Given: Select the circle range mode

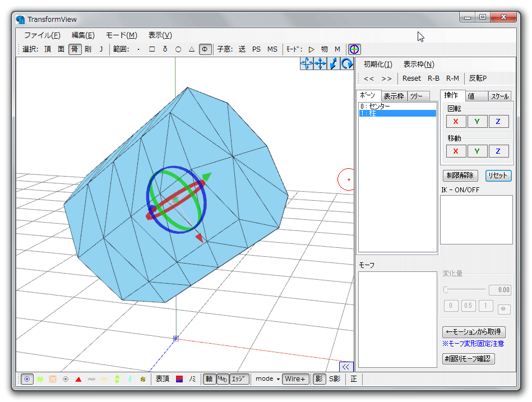Looking at the screenshot, I should coord(178,49).
